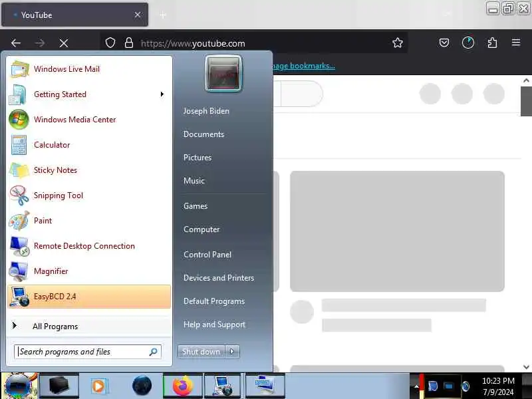This screenshot has width=532, height=399.
Task: Select the YouTube browser tab
Action: (x=74, y=15)
